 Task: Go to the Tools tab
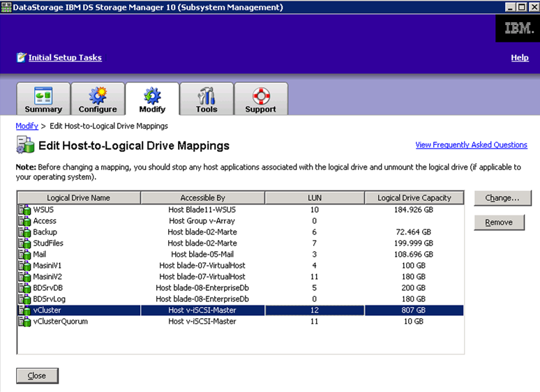207,99
